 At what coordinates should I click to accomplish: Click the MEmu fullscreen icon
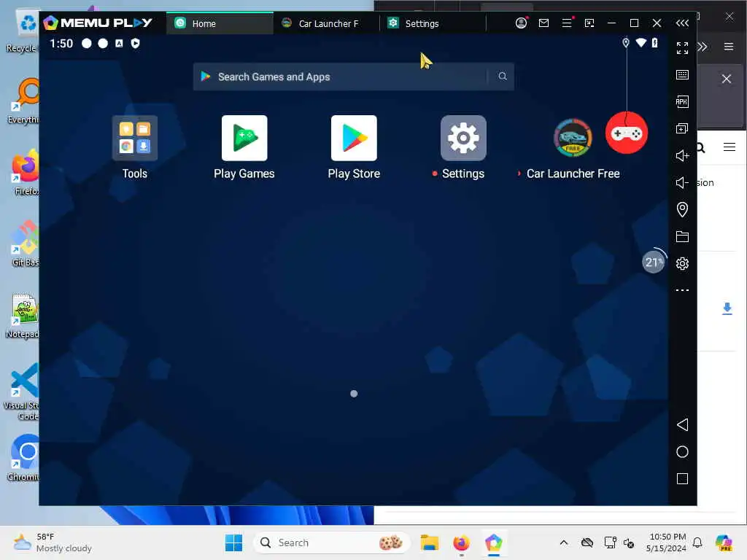tap(682, 47)
